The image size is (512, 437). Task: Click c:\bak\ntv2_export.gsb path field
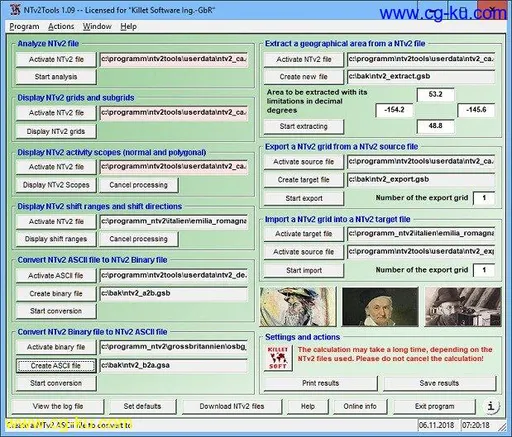pyautogui.click(x=421, y=180)
